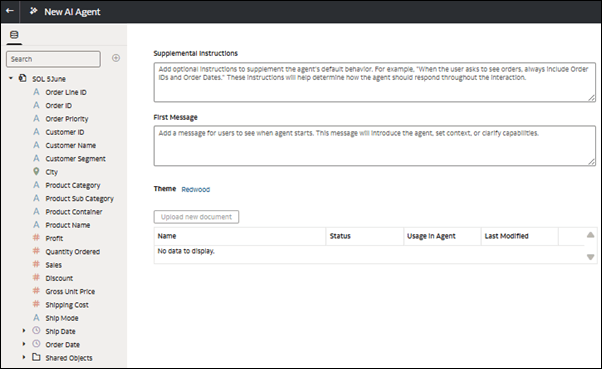This screenshot has width=602, height=369.
Task: Click clock icon beside Order Date
Action: 36,344
